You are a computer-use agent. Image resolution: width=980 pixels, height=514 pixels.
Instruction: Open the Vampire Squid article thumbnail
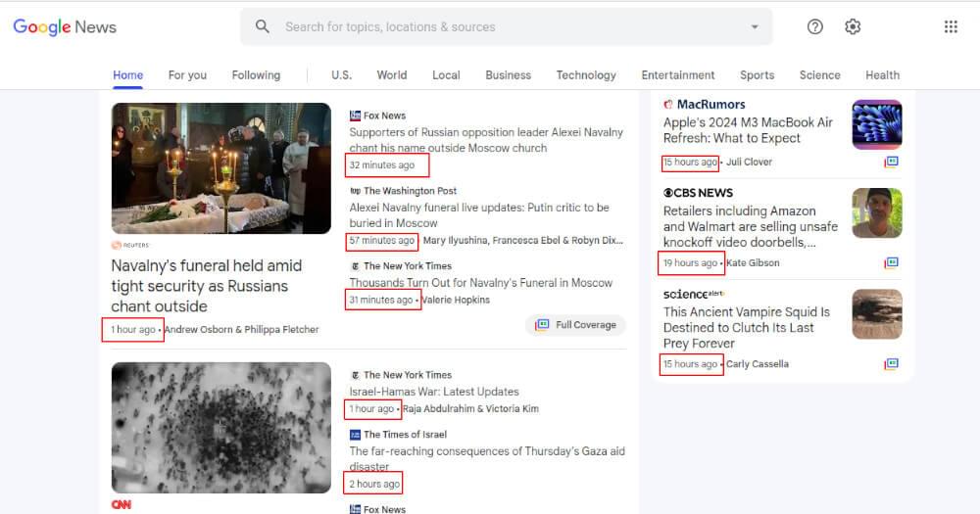[877, 313]
